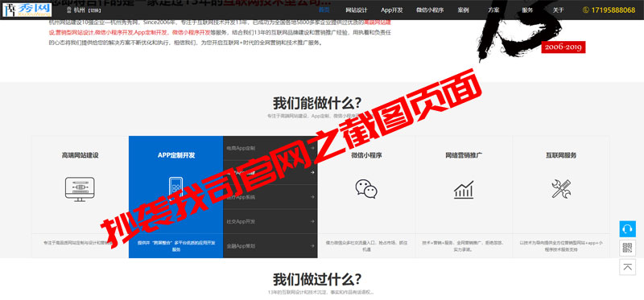Image resolution: width=644 pixels, height=300 pixels.
Task: Click the back-to-top arrow button
Action: [628, 267]
